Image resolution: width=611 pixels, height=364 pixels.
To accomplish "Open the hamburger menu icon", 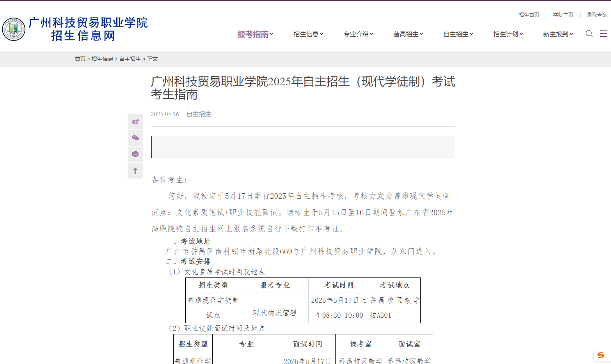I will click(x=604, y=34).
